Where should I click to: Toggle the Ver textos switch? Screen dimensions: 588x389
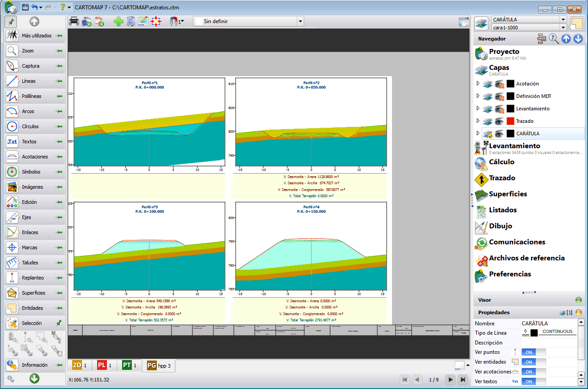tap(534, 381)
